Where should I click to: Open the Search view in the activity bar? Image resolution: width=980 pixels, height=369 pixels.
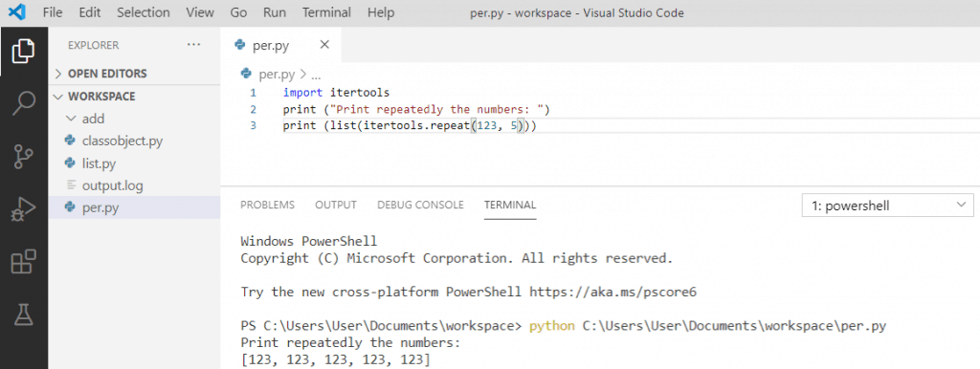tap(23, 103)
